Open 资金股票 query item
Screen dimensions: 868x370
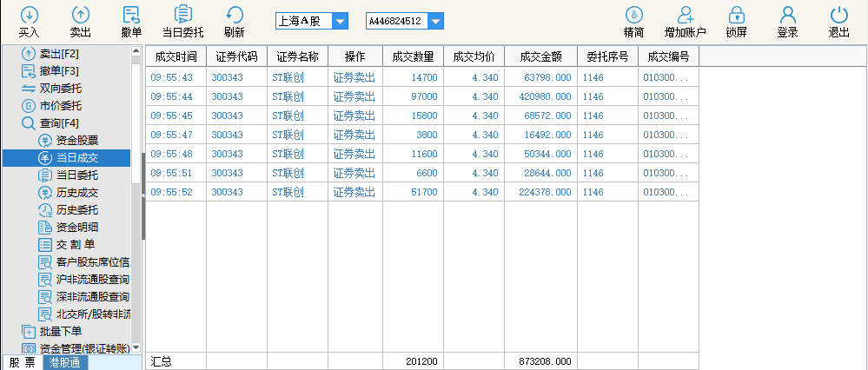[66, 141]
